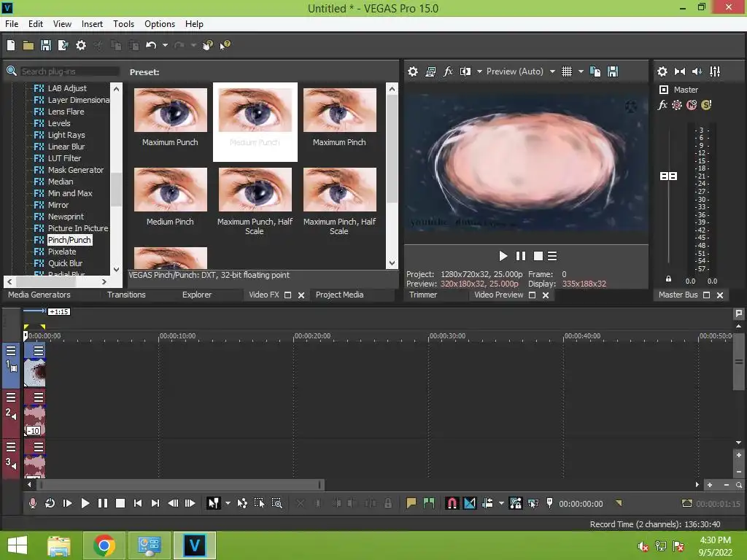This screenshot has width=747, height=560.
Task: Select the Maximum Punch preset thumbnail
Action: pos(170,110)
